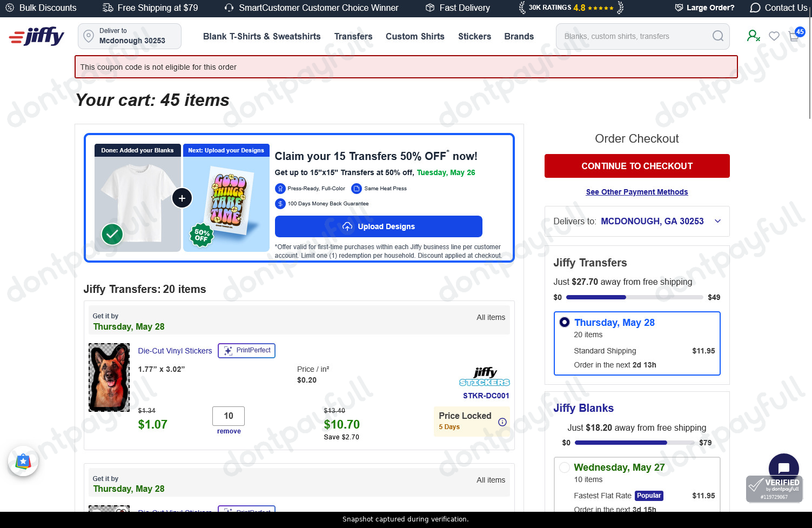Click the PrintPerfect badge button
Viewport: 812px width, 528px height.
[246, 351]
